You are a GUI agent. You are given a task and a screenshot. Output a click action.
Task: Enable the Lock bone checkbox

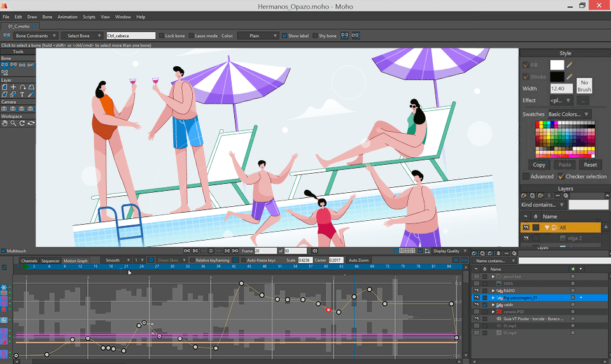coord(162,36)
